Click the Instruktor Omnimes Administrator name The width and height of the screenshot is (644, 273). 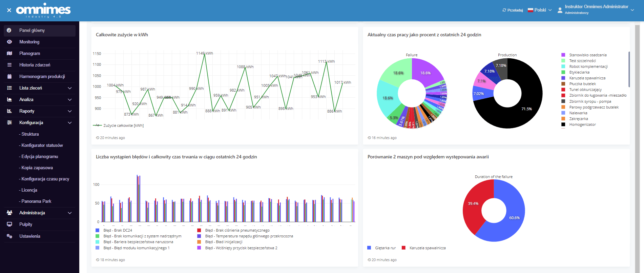[596, 6]
